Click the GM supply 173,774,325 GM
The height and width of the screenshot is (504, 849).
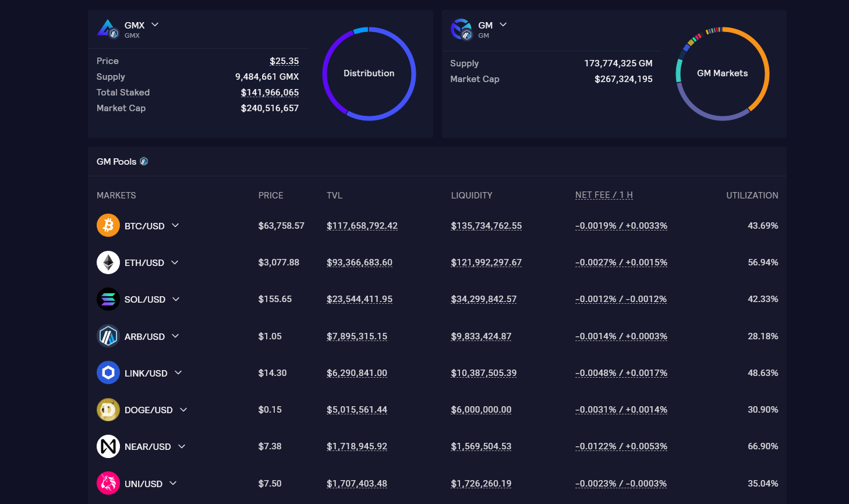coord(618,63)
